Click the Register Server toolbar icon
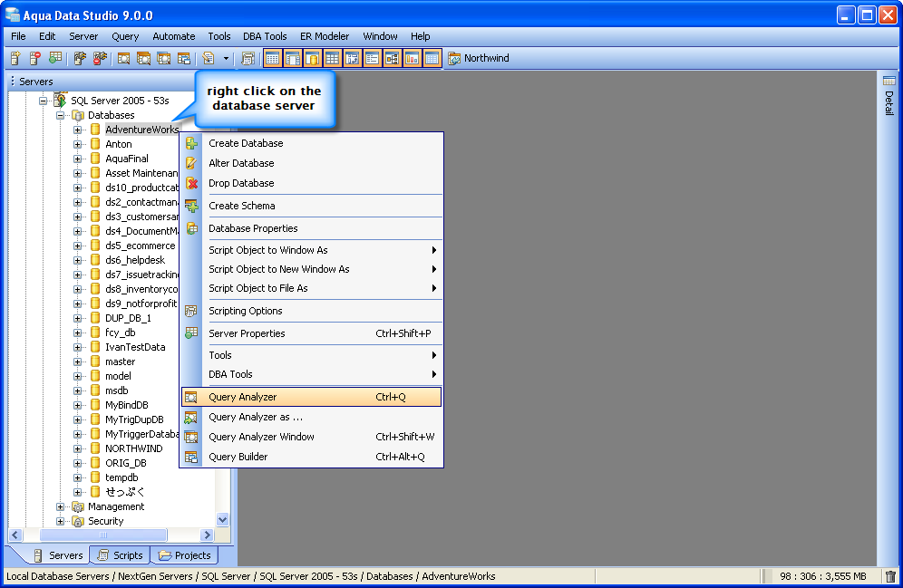903x588 pixels. [15, 58]
